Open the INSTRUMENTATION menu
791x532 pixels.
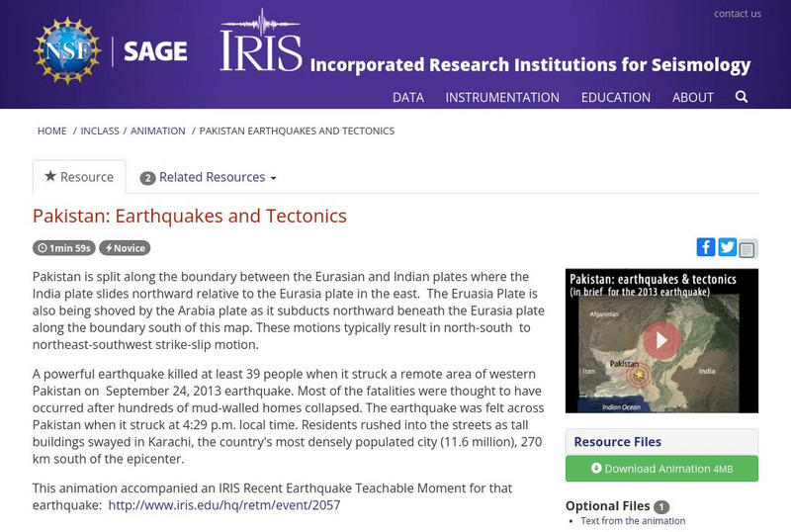(x=502, y=98)
